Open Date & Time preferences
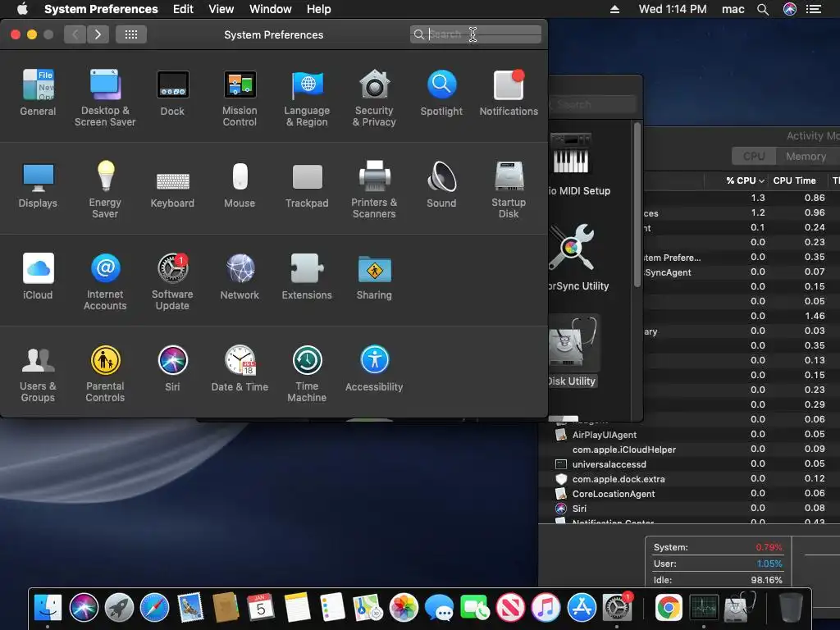This screenshot has width=840, height=630. tap(240, 368)
